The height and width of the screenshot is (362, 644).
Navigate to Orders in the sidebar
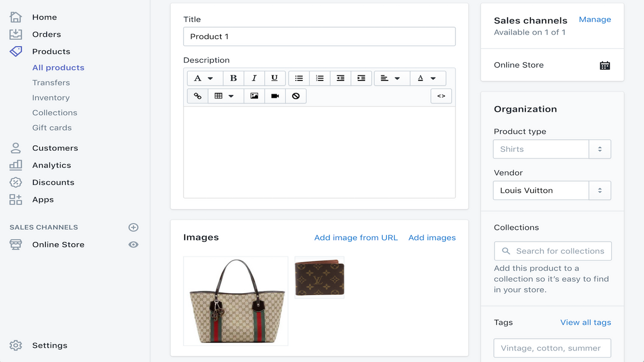46,34
